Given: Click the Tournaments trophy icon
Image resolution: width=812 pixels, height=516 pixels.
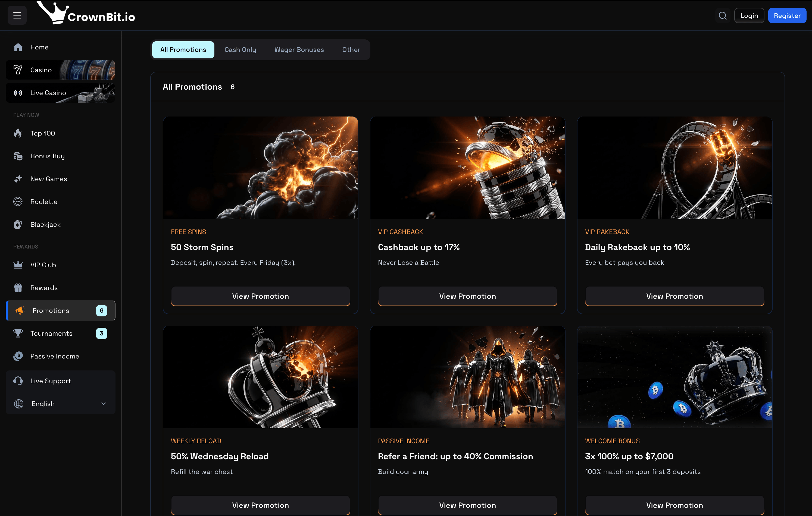Looking at the screenshot, I should pyautogui.click(x=18, y=333).
